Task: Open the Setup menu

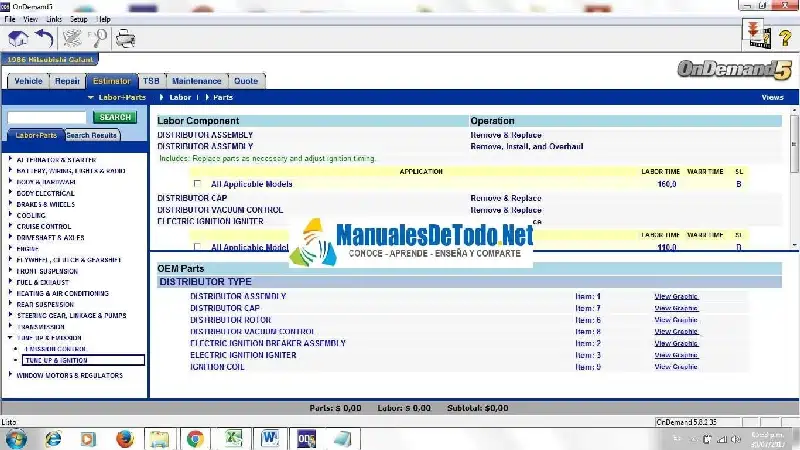Action: tap(78, 19)
